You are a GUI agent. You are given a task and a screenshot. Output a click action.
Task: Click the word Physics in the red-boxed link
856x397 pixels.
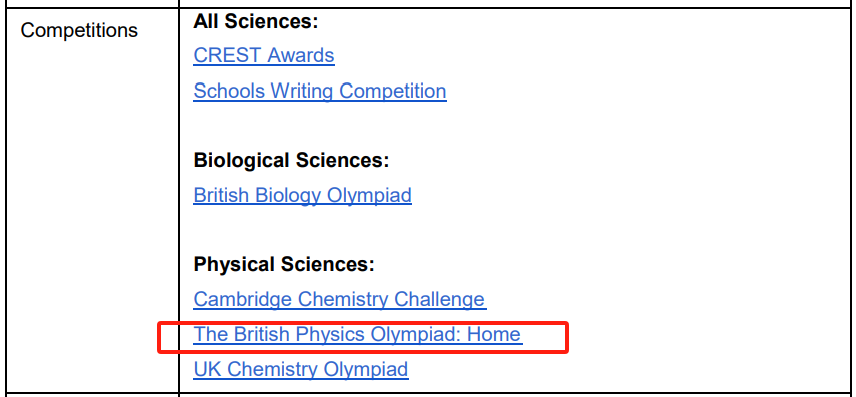(x=332, y=334)
